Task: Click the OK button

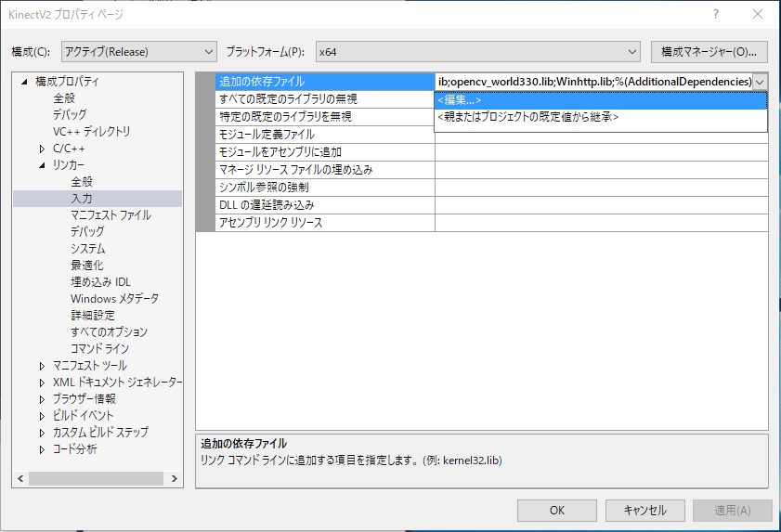Action: [x=556, y=510]
